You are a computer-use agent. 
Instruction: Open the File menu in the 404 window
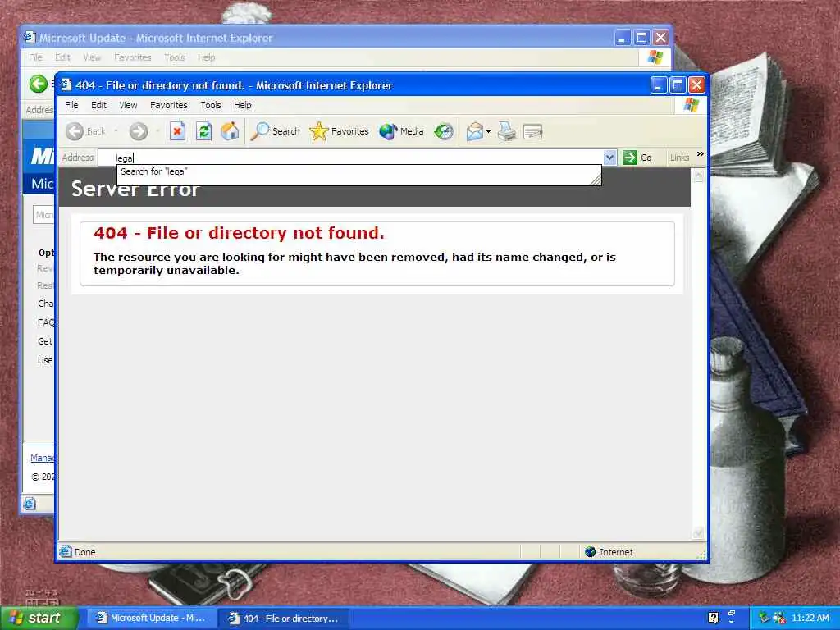(x=71, y=105)
